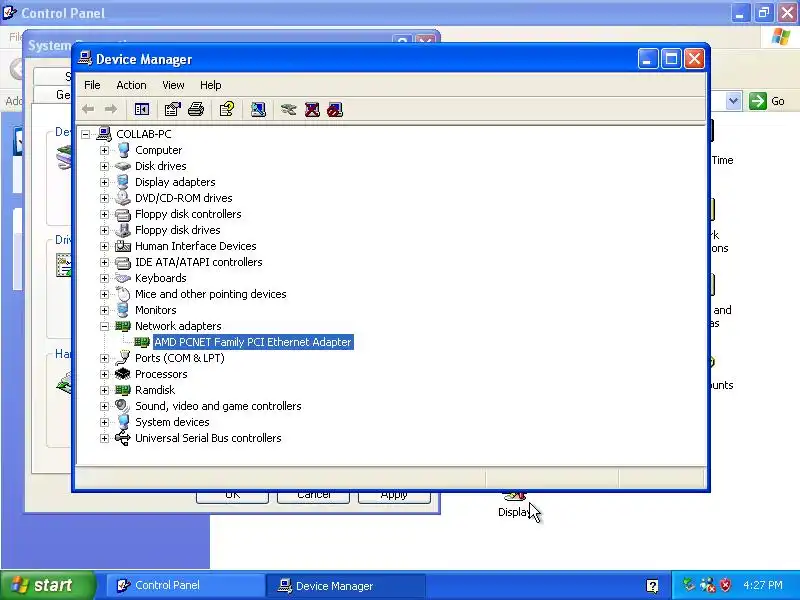This screenshot has width=800, height=600.
Task: Click the Computer category icon
Action: 123,150
